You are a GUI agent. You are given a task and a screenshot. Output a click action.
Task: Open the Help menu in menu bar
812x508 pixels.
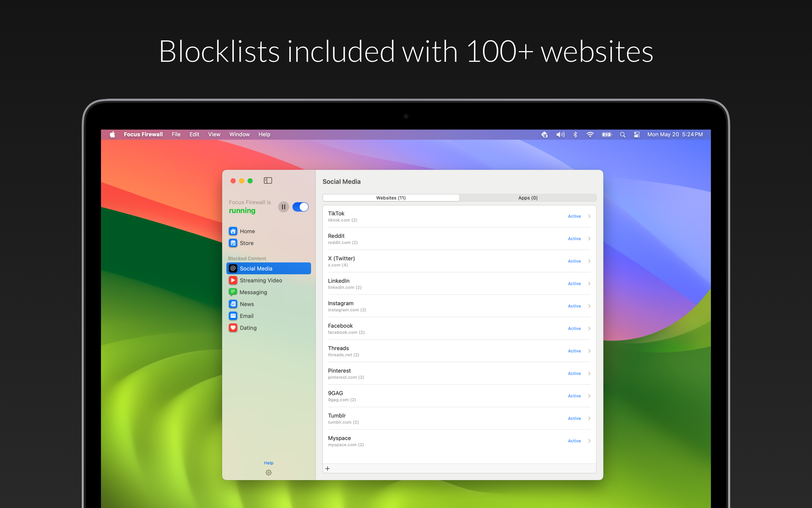264,134
